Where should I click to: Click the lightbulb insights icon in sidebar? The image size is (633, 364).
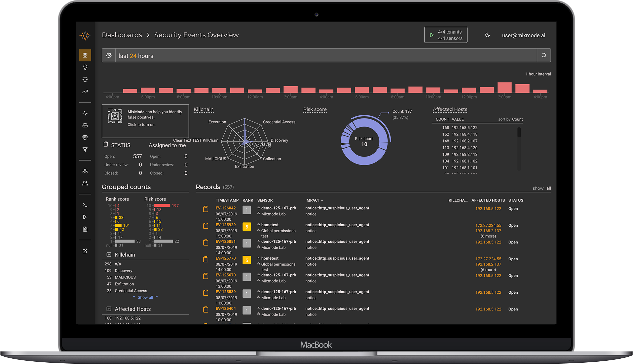pyautogui.click(x=85, y=67)
